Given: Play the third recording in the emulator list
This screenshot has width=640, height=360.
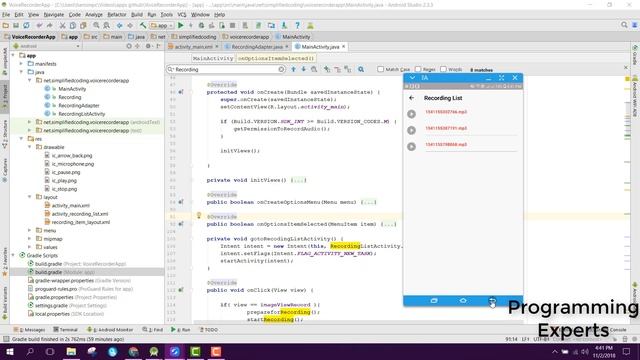Looking at the screenshot, I should click(x=411, y=147).
